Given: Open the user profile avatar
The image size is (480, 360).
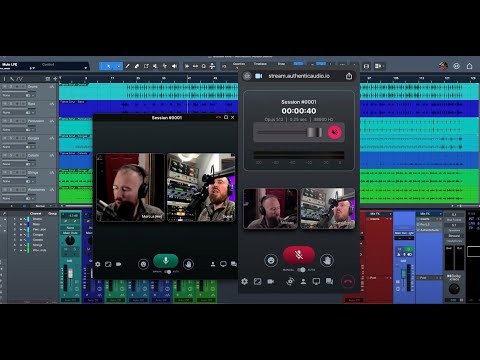Looking at the screenshot, I should pyautogui.click(x=443, y=66).
